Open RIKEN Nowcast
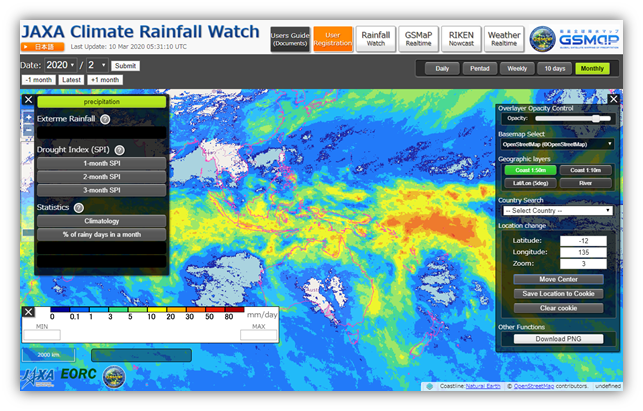Screen dimensions: 643x411 (461, 39)
